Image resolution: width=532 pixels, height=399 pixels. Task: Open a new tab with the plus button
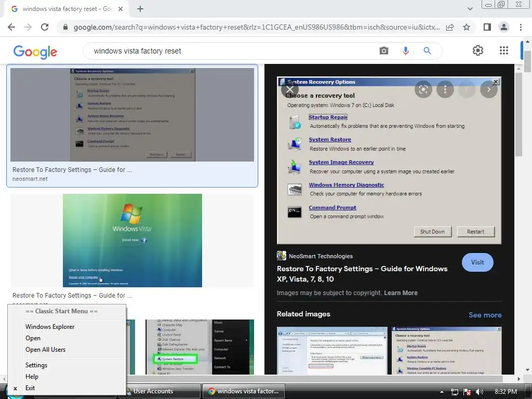(140, 9)
